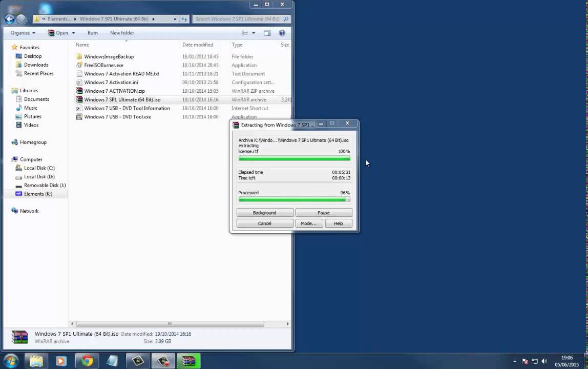
Task: Open the Explorer Help question mark
Action: 282,33
